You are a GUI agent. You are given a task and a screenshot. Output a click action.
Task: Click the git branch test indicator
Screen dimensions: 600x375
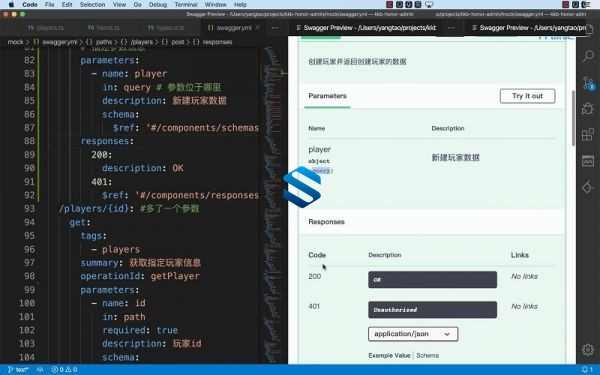click(x=18, y=369)
